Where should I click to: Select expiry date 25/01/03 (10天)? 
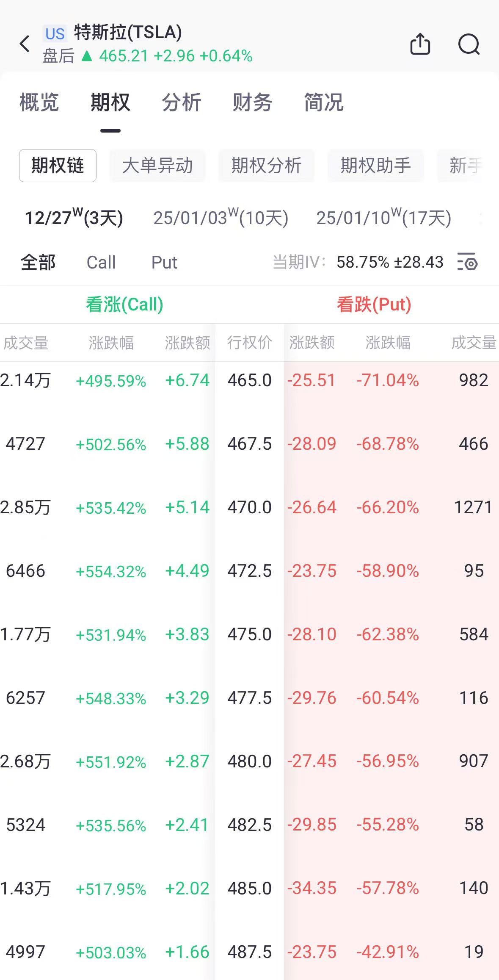(x=221, y=218)
